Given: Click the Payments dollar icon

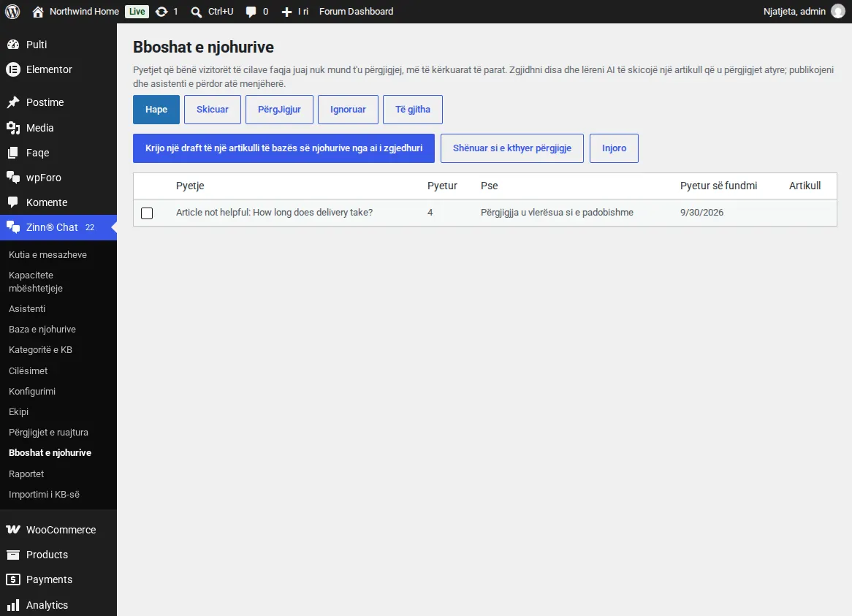Looking at the screenshot, I should (13, 579).
